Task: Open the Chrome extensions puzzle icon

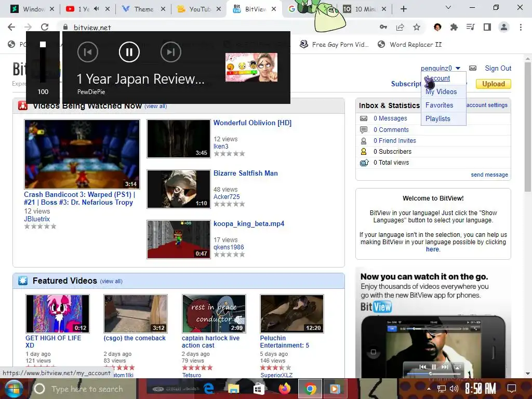Action: pos(454,27)
